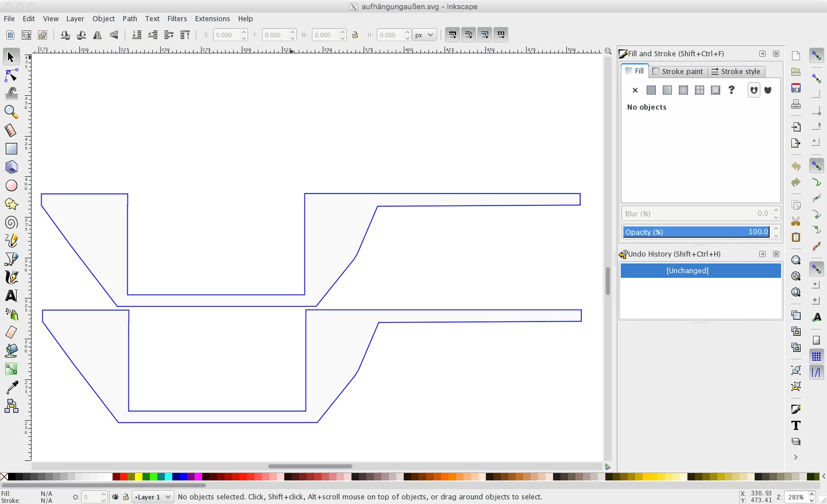Click the Print document icon

pyautogui.click(x=796, y=104)
